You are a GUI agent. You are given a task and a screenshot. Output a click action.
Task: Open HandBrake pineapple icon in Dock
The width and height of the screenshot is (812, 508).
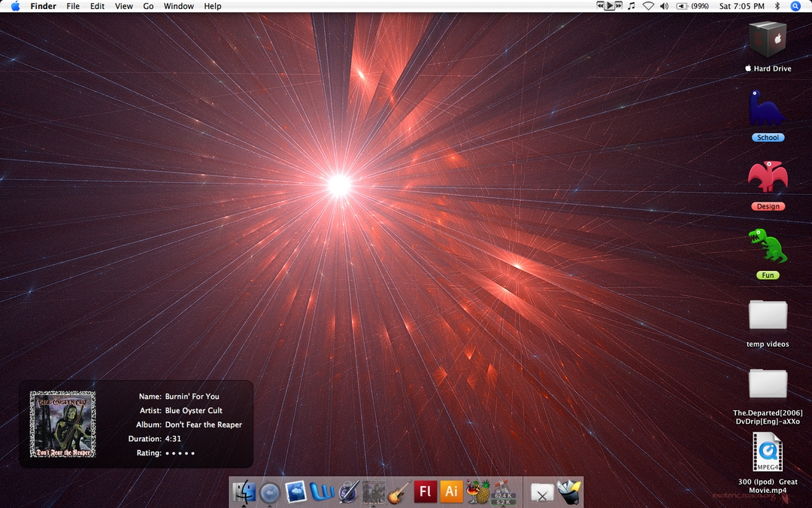coord(477,492)
